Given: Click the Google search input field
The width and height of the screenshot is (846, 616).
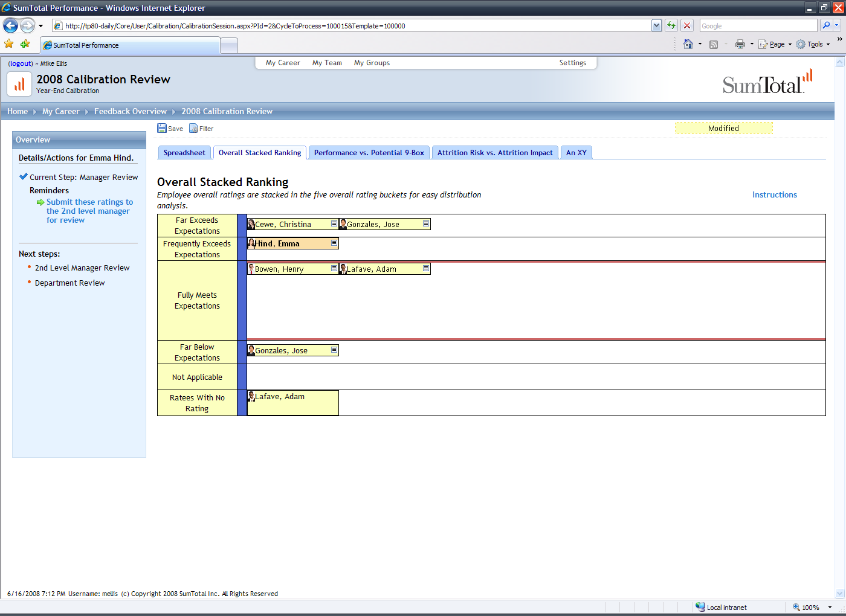Looking at the screenshot, I should [758, 25].
